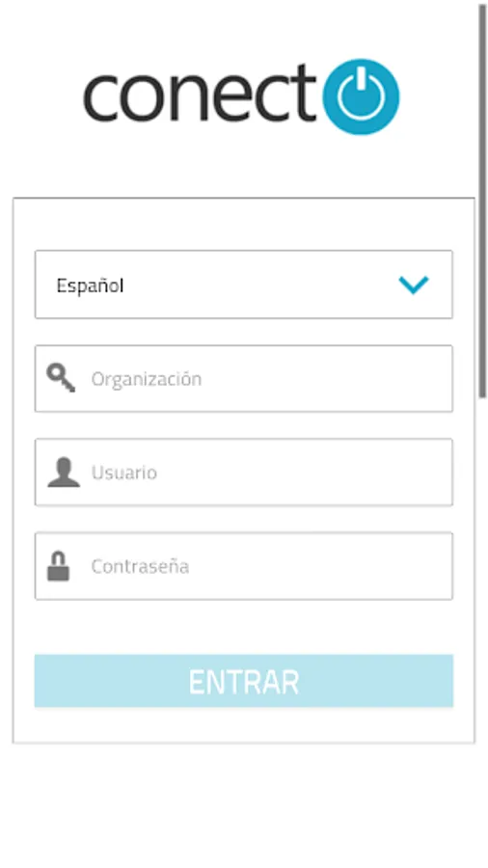Click the conect logo wordmark
Screen dimensions: 488x868
200,95
